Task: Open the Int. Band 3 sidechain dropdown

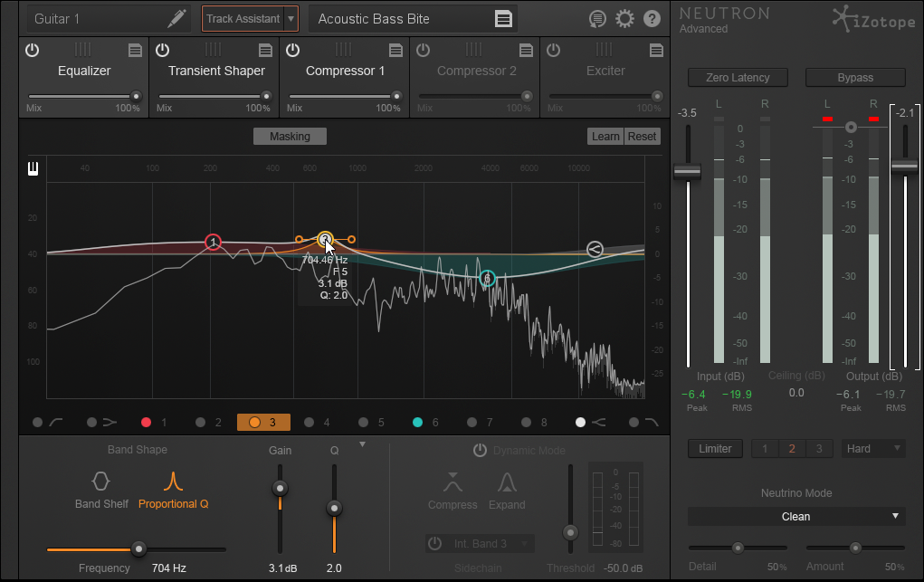Action: coord(491,544)
